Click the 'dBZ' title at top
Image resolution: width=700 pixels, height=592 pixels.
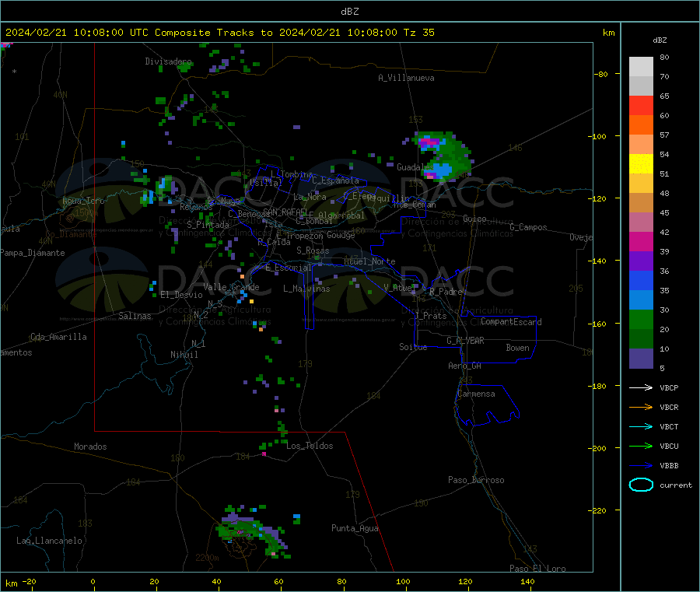(x=349, y=12)
